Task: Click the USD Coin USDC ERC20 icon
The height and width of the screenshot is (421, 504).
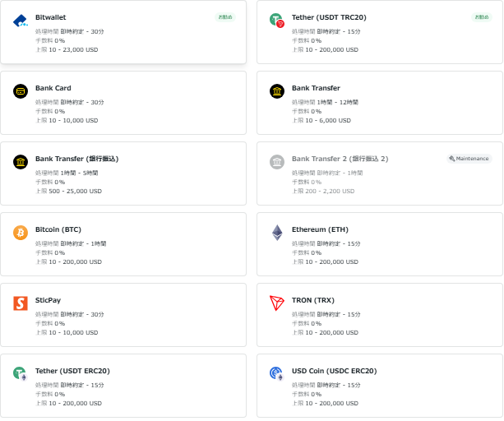Action: [x=277, y=374]
